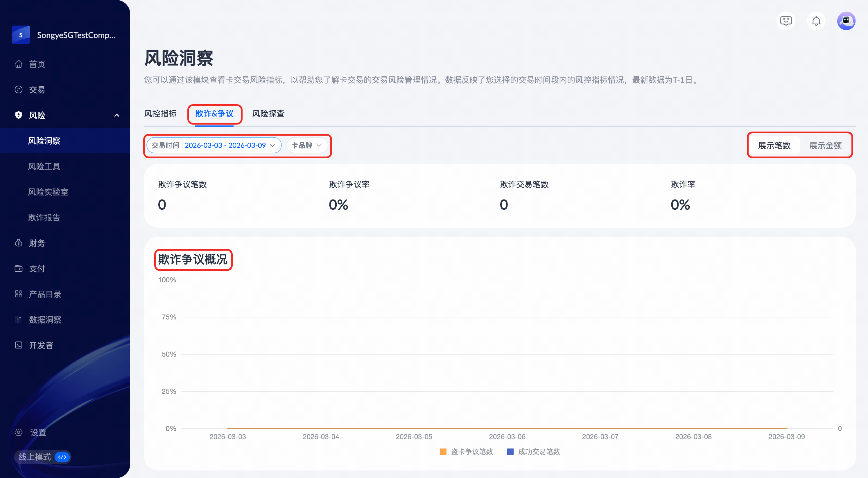This screenshot has height=478, width=868.
Task: Select the 展示笔数 display option
Action: pyautogui.click(x=774, y=145)
